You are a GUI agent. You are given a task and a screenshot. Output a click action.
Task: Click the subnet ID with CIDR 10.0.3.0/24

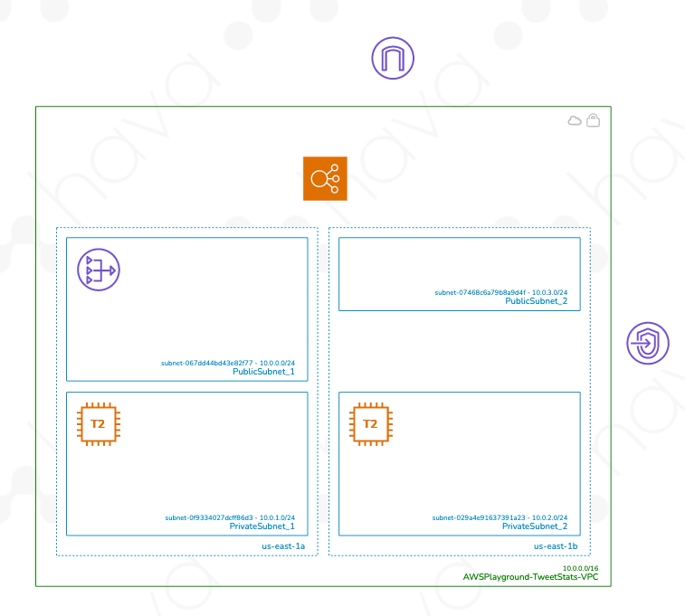(500, 292)
